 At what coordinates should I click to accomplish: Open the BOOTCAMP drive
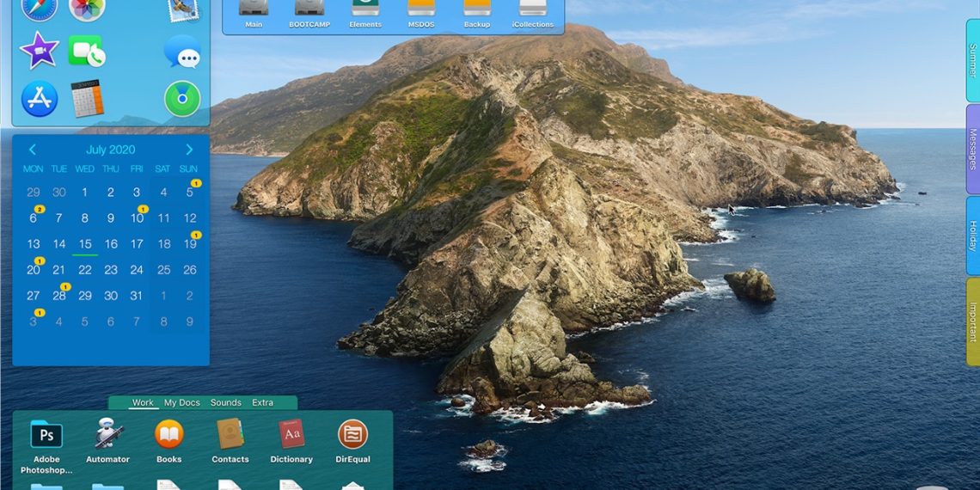coord(309,12)
